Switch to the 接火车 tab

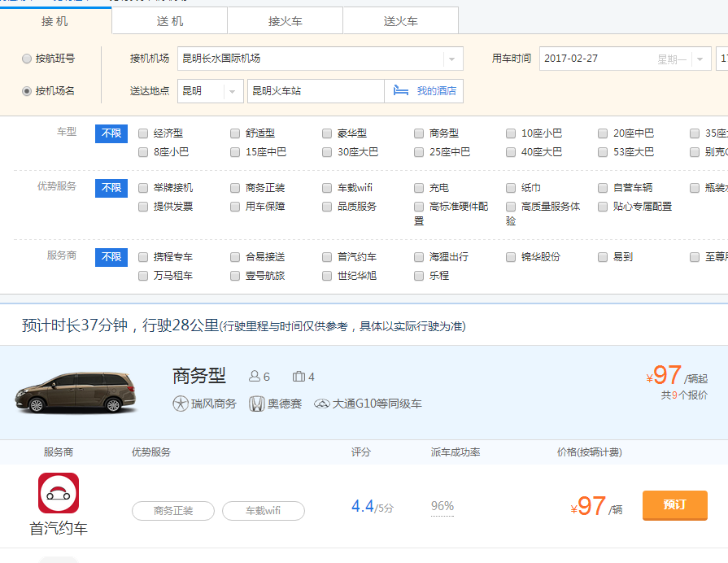(x=285, y=21)
